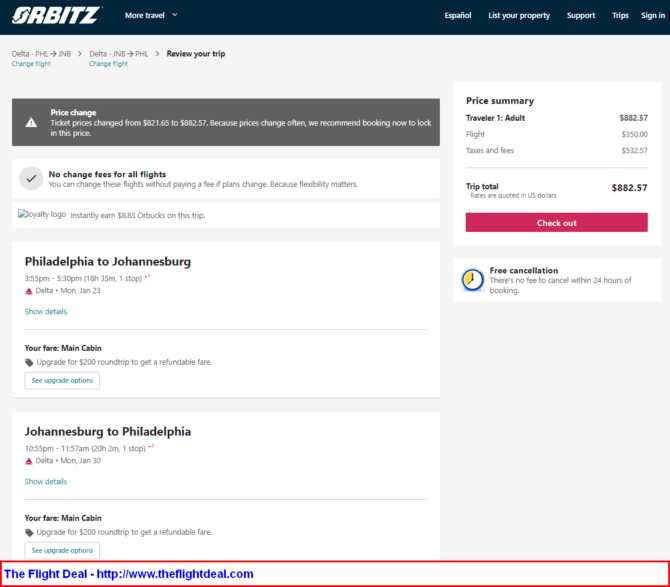Screen dimensions: 670x587
Task: Click the Rates are quoted in US dollars note
Action: click(x=513, y=196)
